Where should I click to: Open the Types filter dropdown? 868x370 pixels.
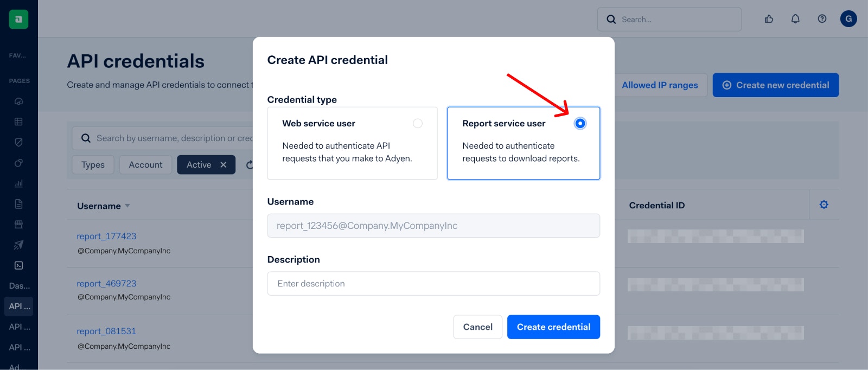pos(93,165)
